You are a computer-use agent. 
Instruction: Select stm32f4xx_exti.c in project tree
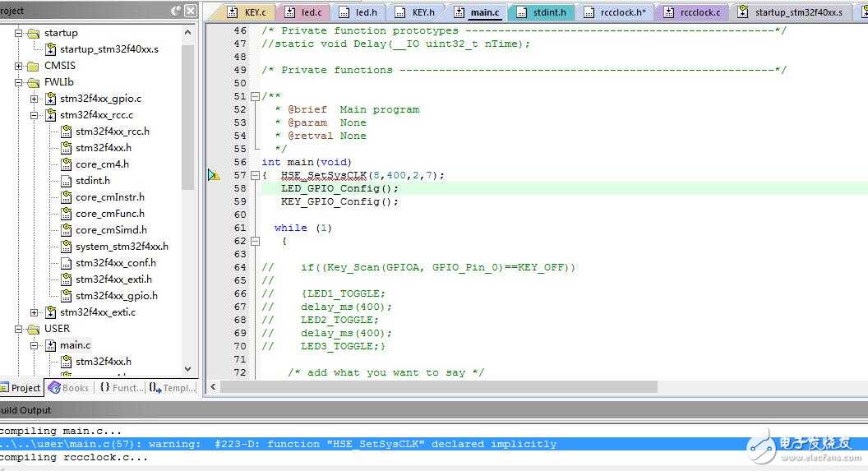(x=98, y=312)
